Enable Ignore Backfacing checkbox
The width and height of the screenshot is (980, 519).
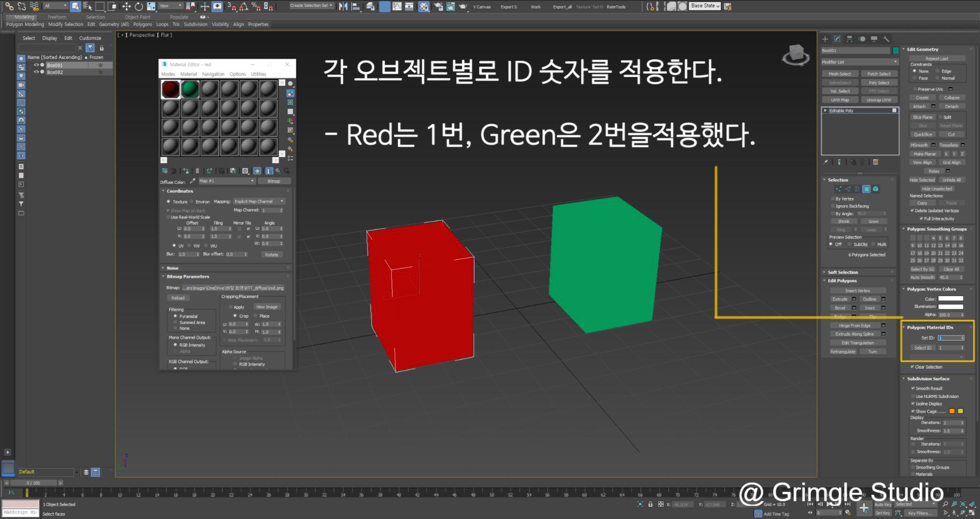833,206
